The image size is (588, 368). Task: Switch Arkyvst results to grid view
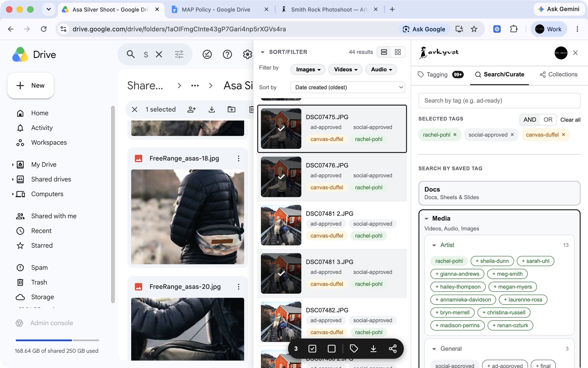tap(398, 52)
